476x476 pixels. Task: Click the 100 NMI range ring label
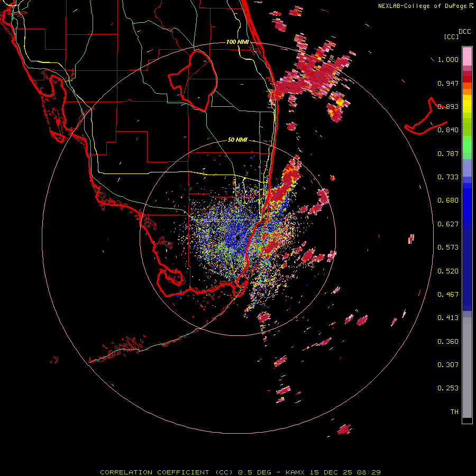[x=237, y=42]
